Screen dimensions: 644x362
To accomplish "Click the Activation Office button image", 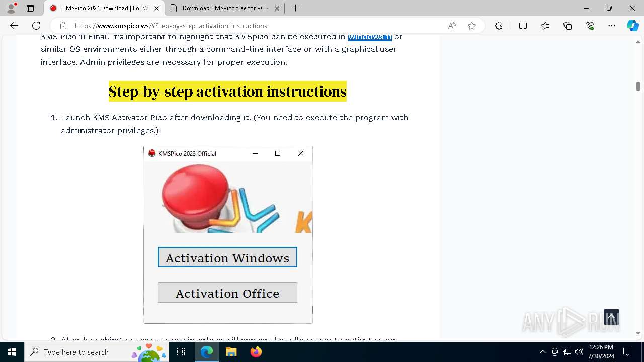I will click(x=227, y=293).
